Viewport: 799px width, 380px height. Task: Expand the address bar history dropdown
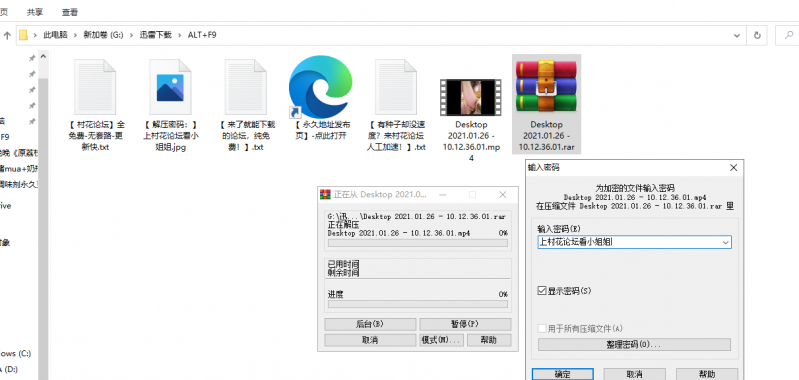point(737,35)
